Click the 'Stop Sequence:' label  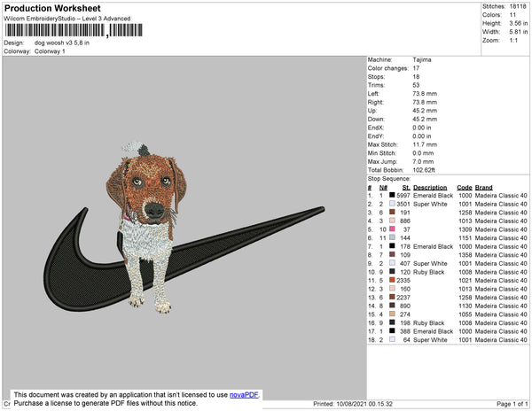click(389, 179)
